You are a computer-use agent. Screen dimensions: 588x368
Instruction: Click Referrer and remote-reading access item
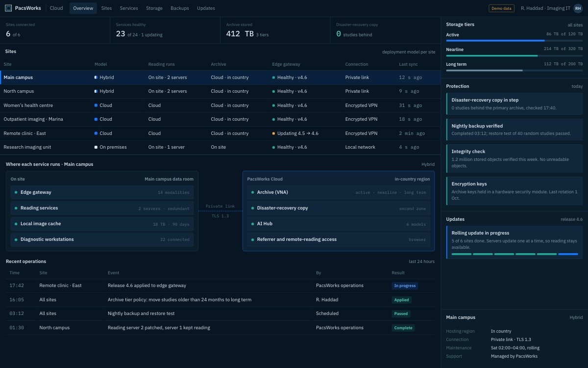point(339,239)
